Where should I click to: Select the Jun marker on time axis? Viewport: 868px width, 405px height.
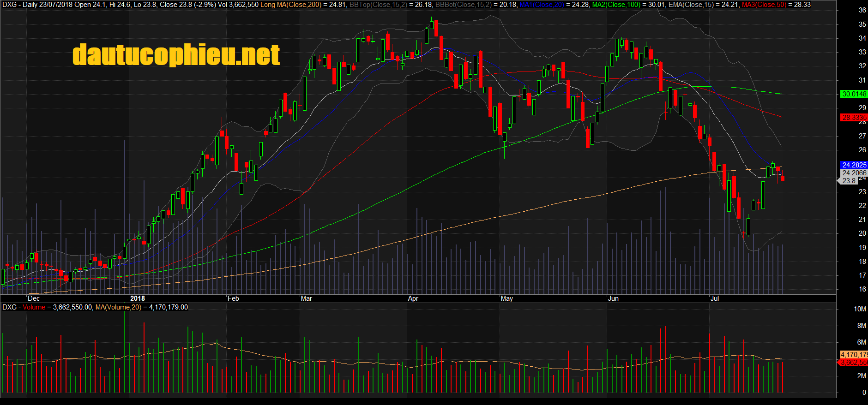coord(613,298)
